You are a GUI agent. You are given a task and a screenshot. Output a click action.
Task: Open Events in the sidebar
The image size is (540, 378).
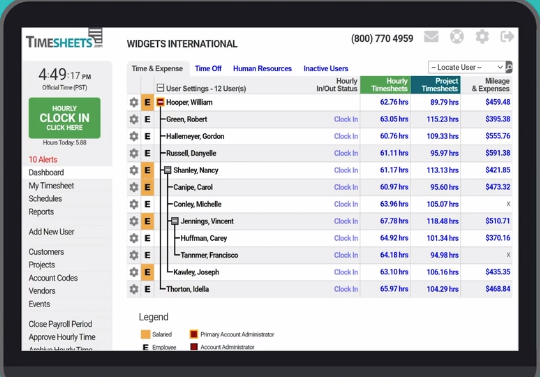pyautogui.click(x=39, y=304)
